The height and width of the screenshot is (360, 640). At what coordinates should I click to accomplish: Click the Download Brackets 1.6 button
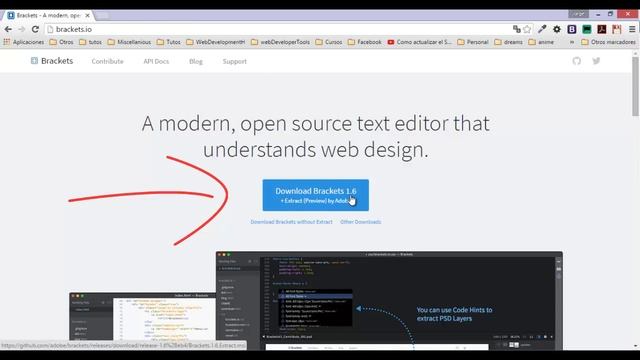tap(316, 195)
